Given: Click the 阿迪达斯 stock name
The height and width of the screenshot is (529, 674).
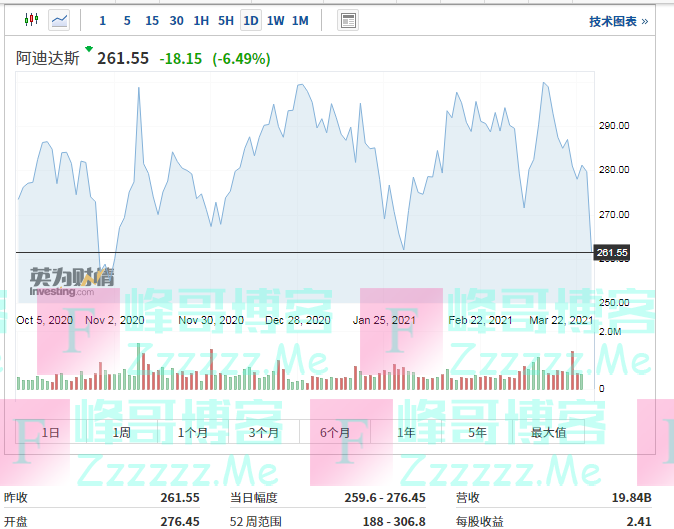Looking at the screenshot, I should (x=48, y=58).
